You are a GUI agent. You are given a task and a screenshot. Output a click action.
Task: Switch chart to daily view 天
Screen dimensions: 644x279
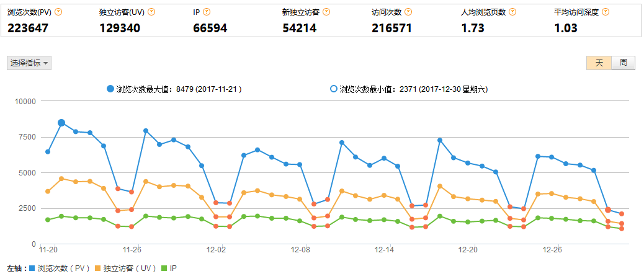pyautogui.click(x=599, y=63)
